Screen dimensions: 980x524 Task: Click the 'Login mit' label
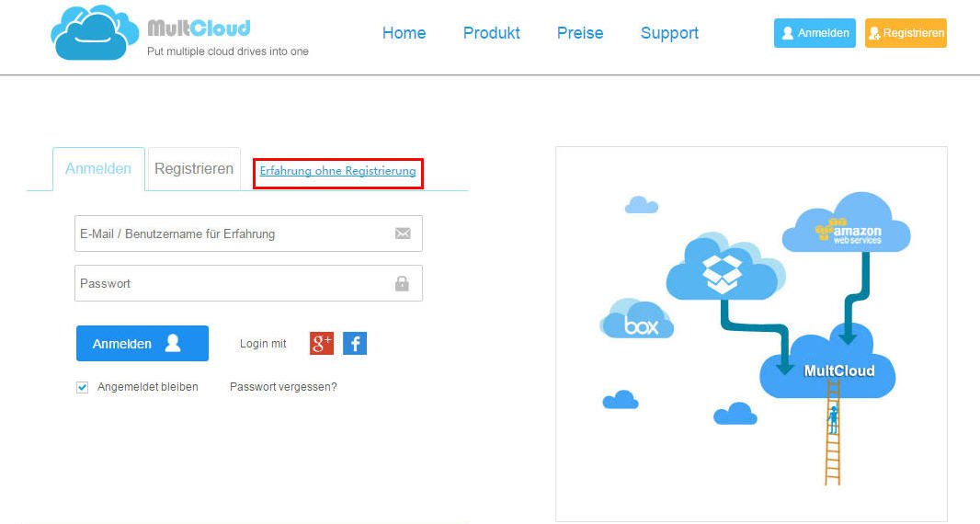[x=263, y=344]
